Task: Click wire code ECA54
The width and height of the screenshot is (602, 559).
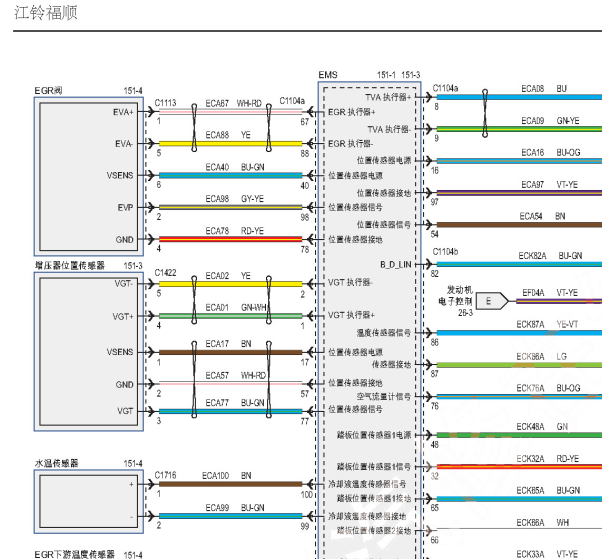Action: pyautogui.click(x=531, y=217)
